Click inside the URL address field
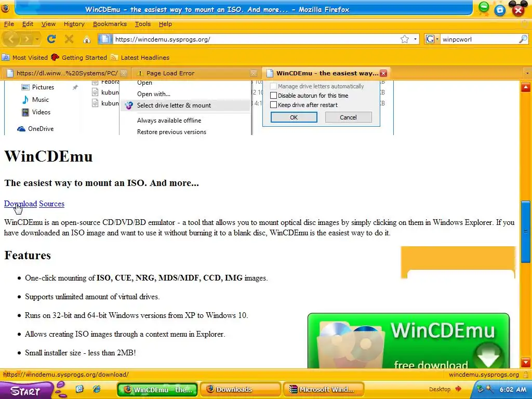The height and width of the screenshot is (399, 532). click(x=256, y=39)
